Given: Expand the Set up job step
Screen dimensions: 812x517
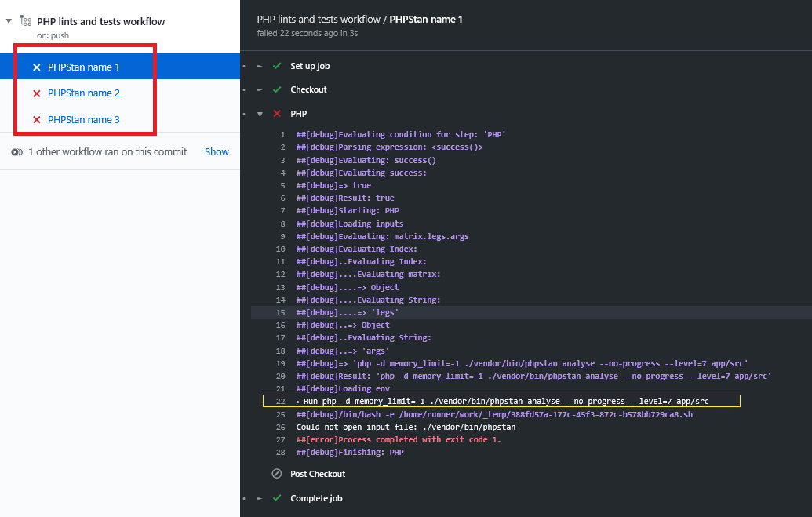Looking at the screenshot, I should [259, 67].
